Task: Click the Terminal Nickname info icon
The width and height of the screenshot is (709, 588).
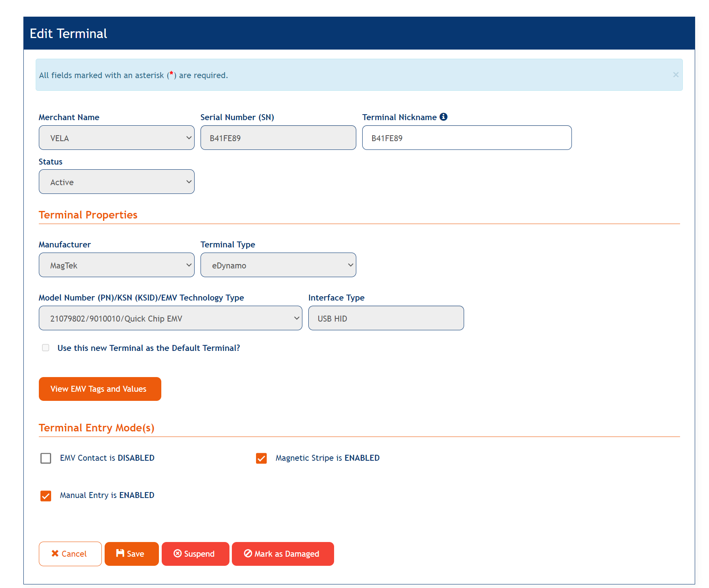Action: (443, 117)
